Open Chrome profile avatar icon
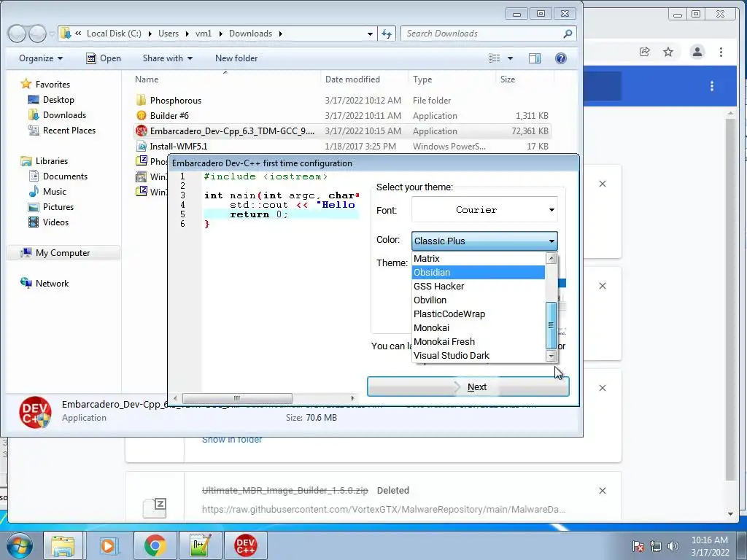 697,52
